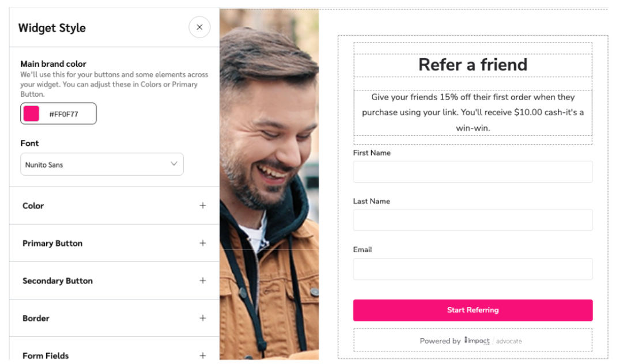
Task: Expand Primary Button section plus icon
Action: coord(202,243)
